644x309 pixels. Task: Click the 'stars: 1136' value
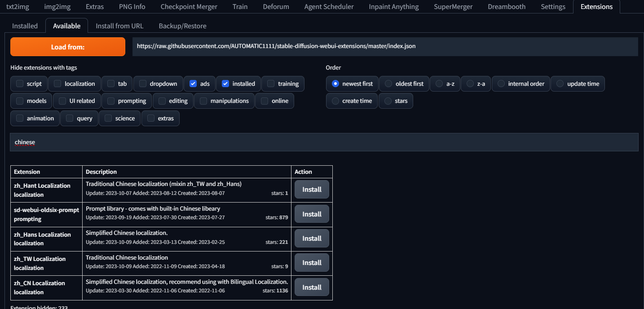point(275,291)
